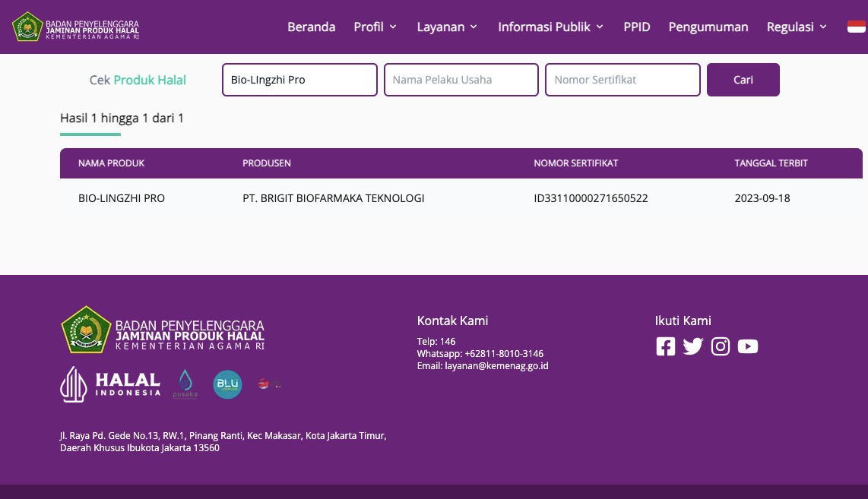The image size is (868, 499).
Task: Click the Indonesian flag language icon
Action: pyautogui.click(x=857, y=27)
